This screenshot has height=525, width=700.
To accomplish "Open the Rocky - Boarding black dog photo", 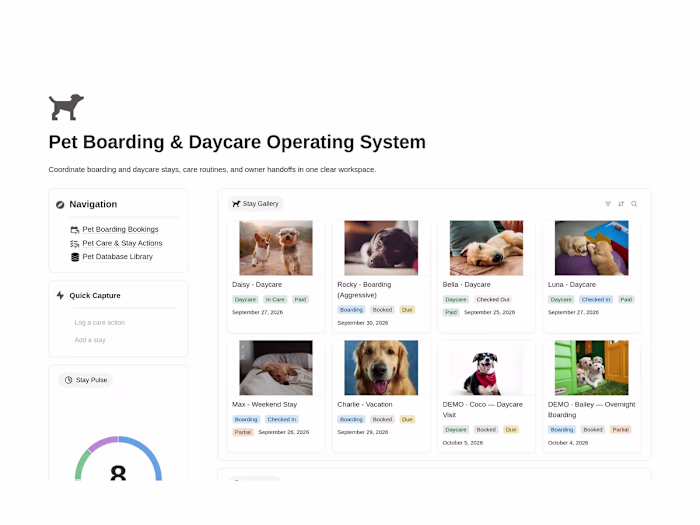I will pos(381,248).
